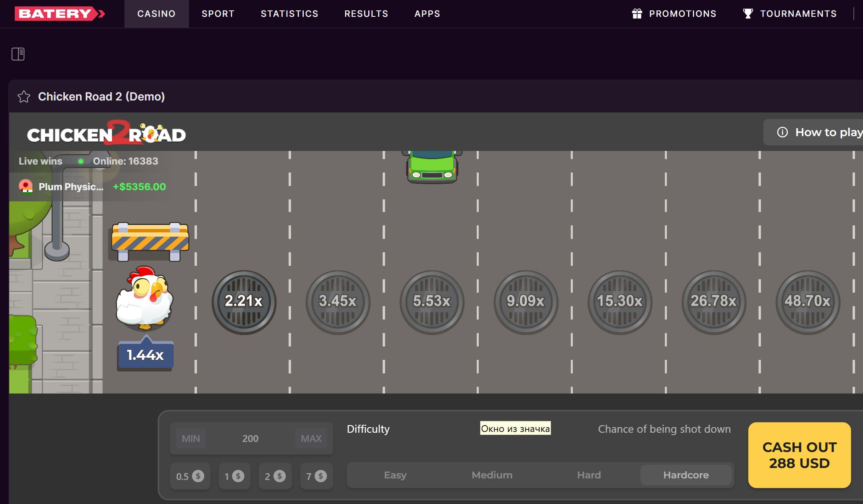Click the bet amount field showing 200
This screenshot has height=504, width=863.
251,438
